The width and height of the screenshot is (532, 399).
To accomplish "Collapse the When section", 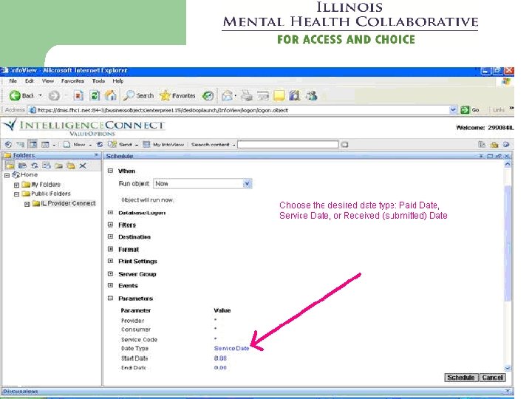I will pos(110,171).
